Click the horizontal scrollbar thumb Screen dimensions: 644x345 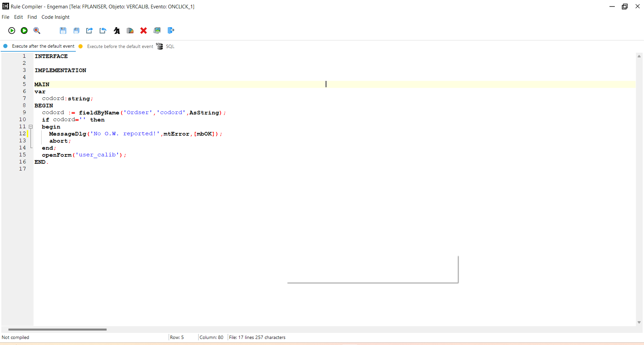point(57,330)
